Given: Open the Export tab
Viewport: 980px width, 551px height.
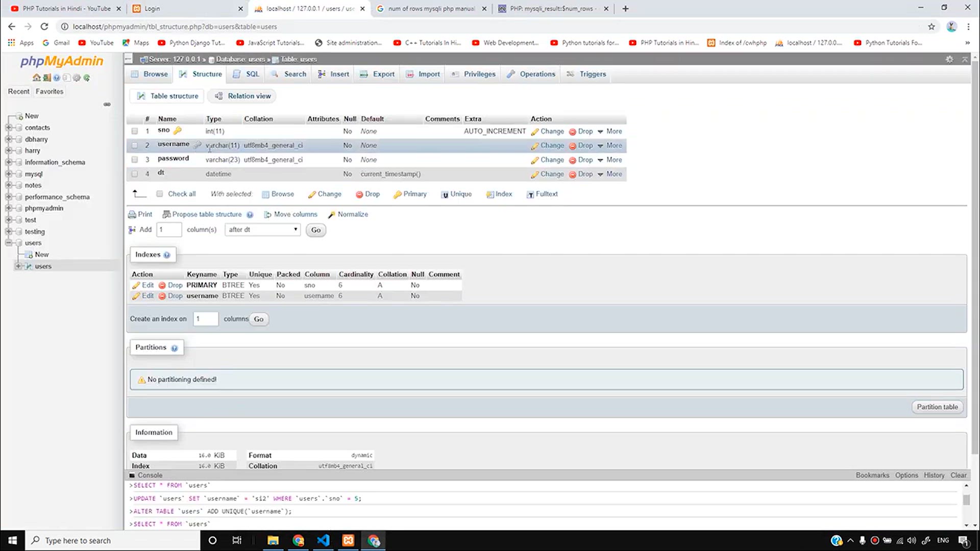Looking at the screenshot, I should coord(377,74).
